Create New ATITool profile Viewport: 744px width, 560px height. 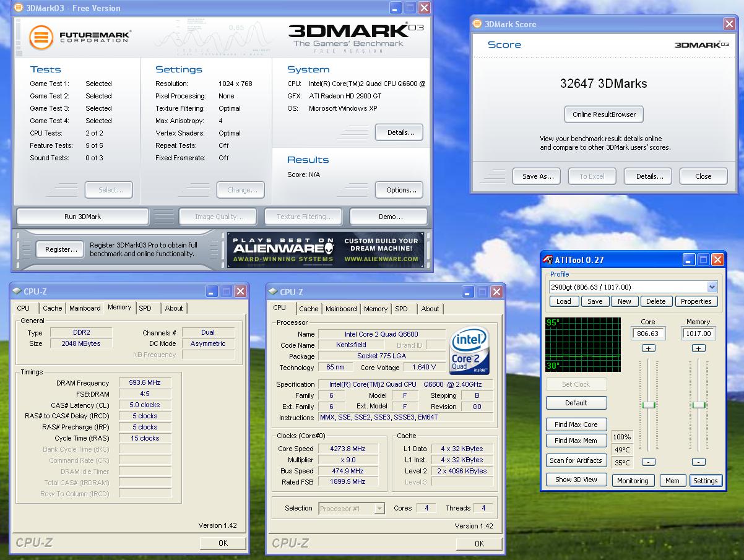pyautogui.click(x=625, y=301)
